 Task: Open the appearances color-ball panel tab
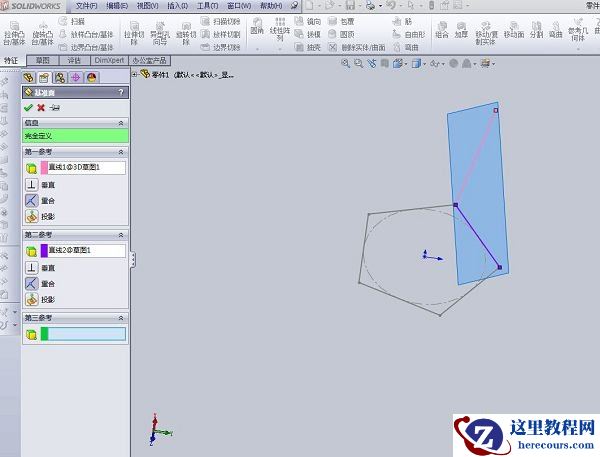pos(91,76)
